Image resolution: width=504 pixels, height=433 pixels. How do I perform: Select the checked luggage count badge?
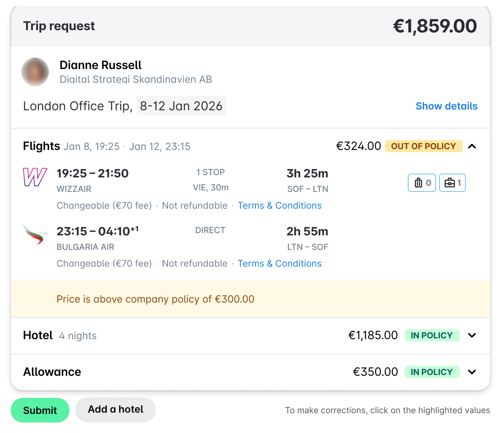click(422, 183)
